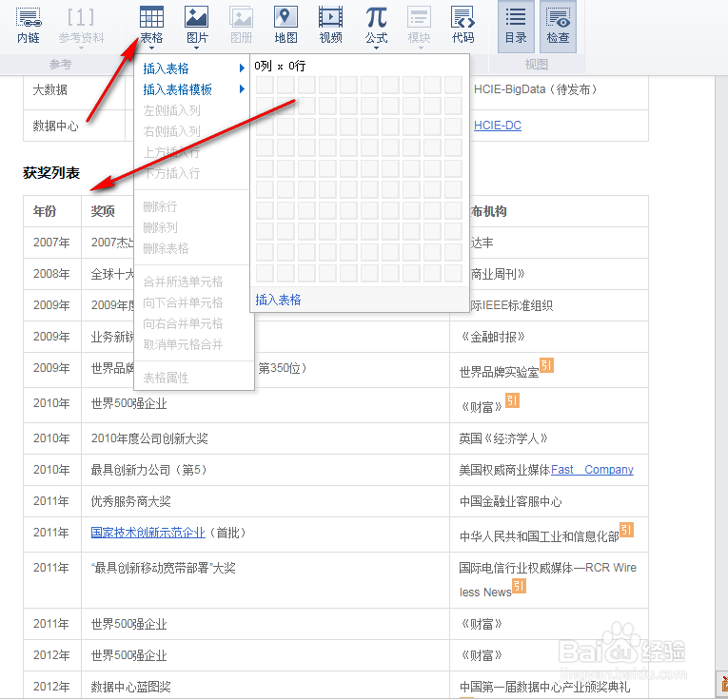This screenshot has height=700, width=728.
Task: Toggle the 目录 contents view
Action: pyautogui.click(x=516, y=27)
